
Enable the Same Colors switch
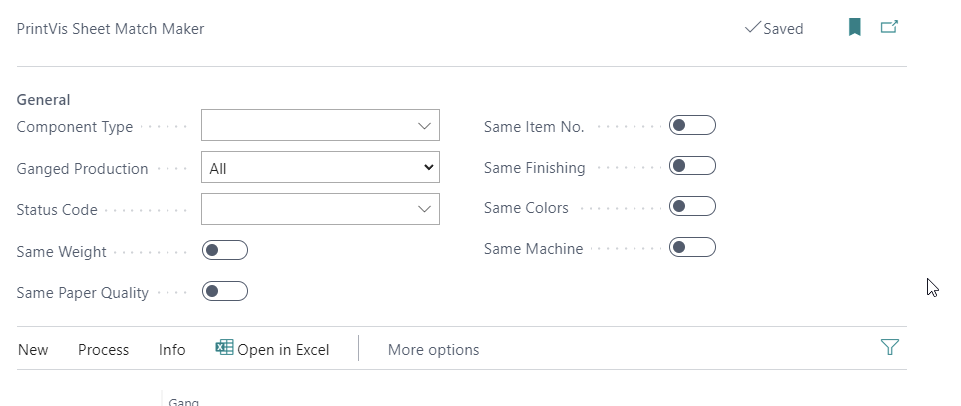coord(692,207)
